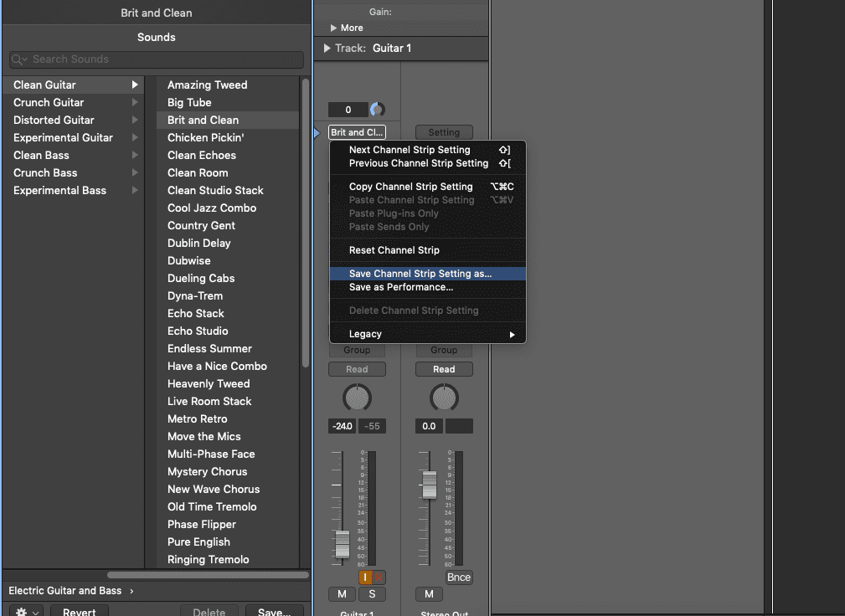Image resolution: width=845 pixels, height=616 pixels.
Task: Select the Mystery Chorus sound
Action: [228, 472]
